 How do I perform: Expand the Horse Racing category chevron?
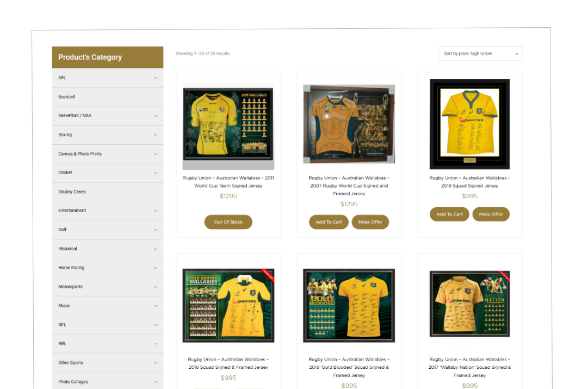pyautogui.click(x=155, y=268)
